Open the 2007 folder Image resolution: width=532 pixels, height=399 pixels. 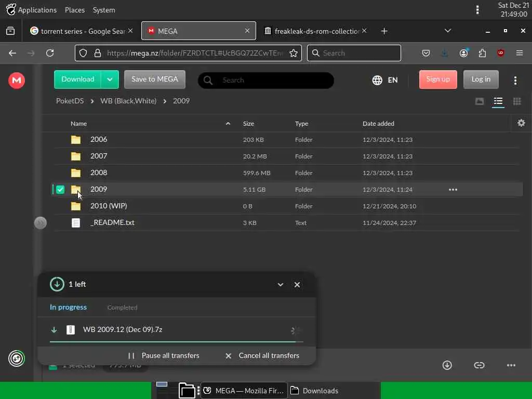click(x=286, y=156)
